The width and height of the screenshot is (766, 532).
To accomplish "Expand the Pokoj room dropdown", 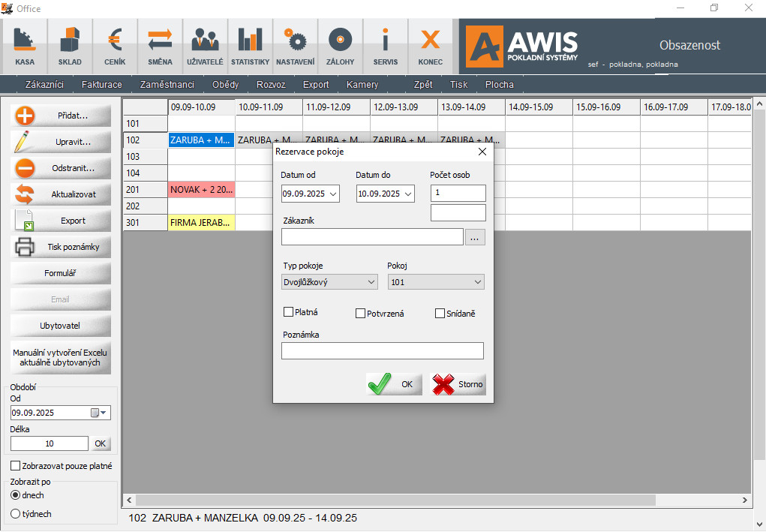I will tap(478, 282).
